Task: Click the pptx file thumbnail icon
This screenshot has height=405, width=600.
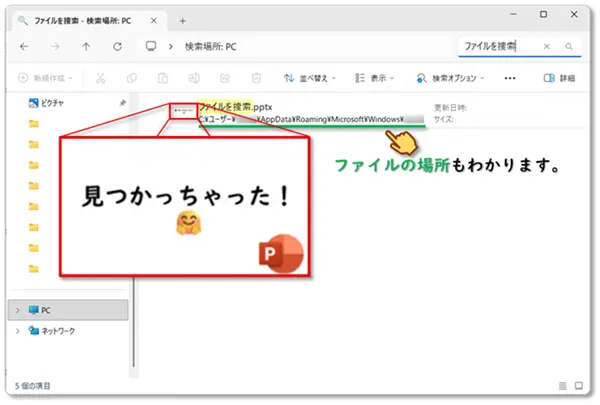Action: [x=183, y=111]
